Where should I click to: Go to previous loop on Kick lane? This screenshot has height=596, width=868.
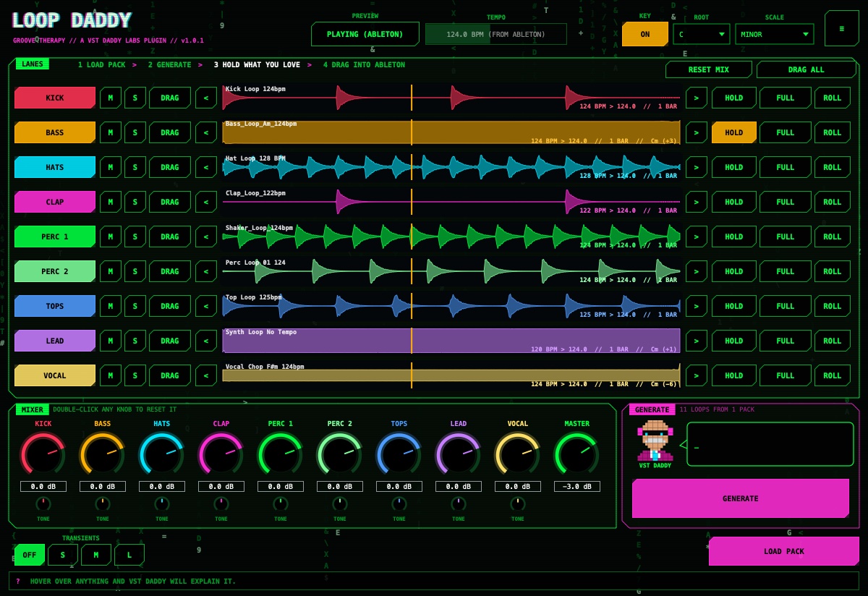tap(206, 98)
